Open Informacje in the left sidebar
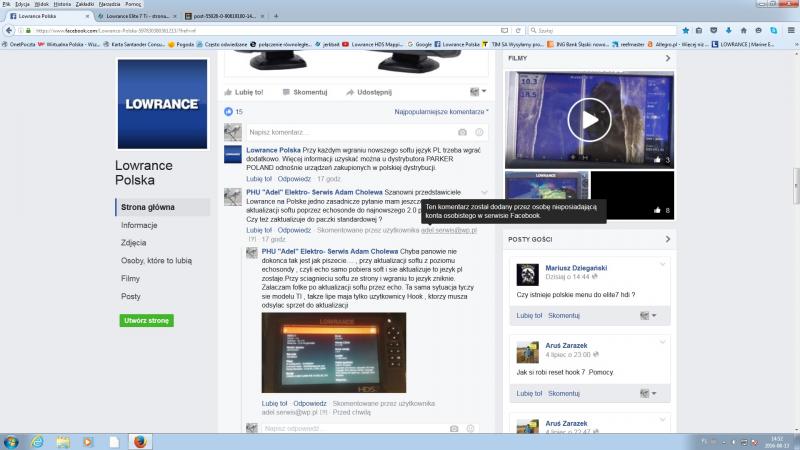800x450 pixels. [139, 225]
